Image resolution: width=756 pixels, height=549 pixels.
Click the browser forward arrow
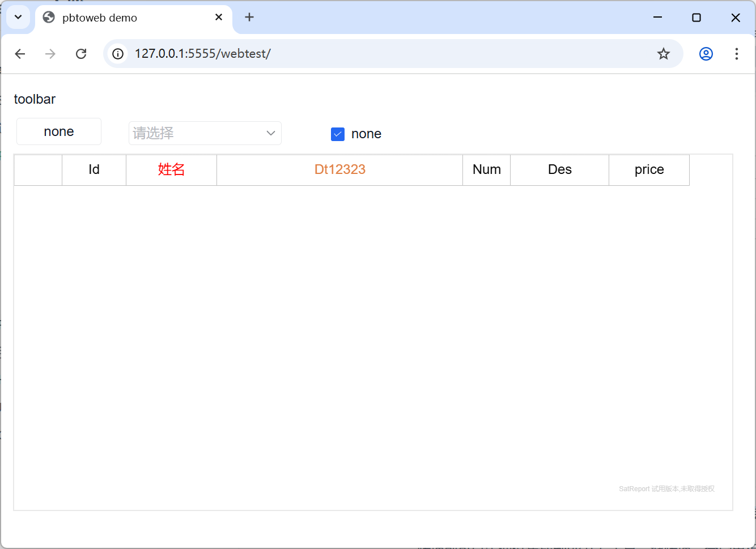tap(50, 54)
